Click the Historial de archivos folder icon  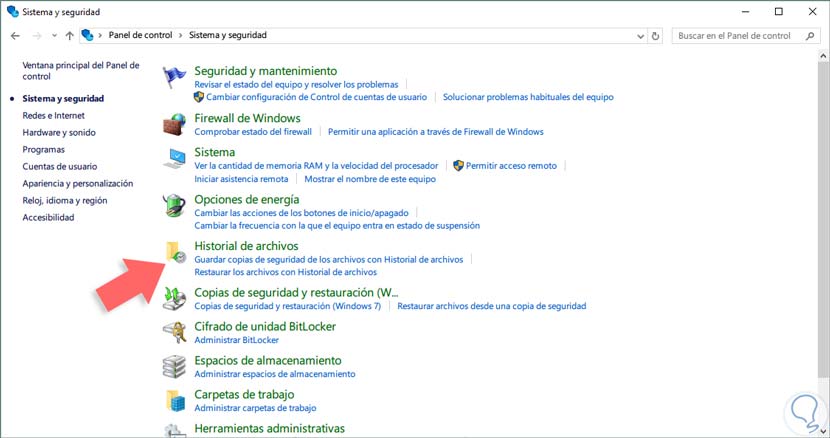click(x=176, y=252)
